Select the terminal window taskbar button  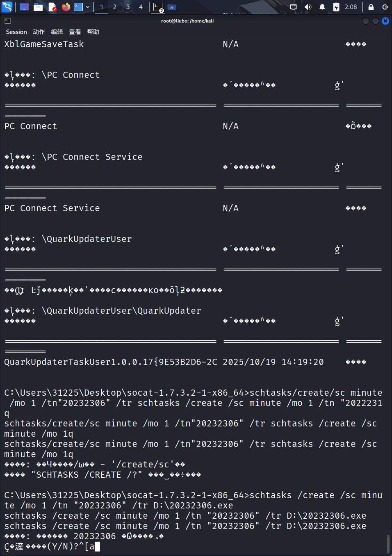coord(158,7)
